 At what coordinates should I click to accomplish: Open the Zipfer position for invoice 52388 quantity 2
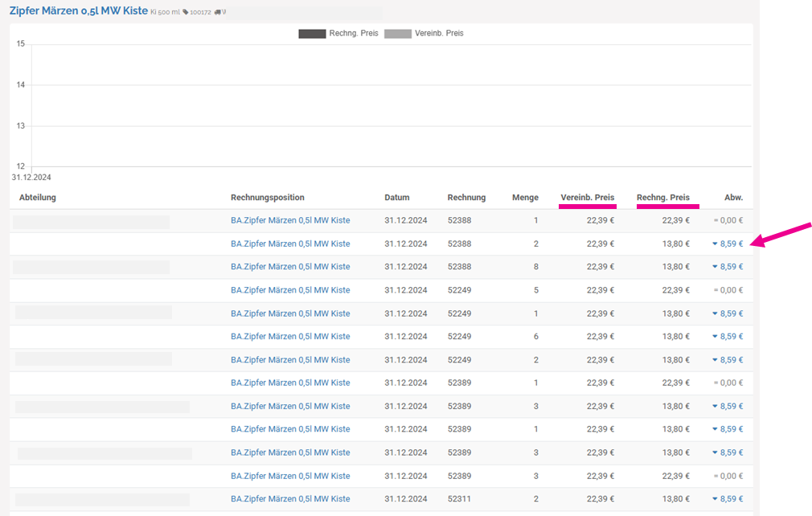click(290, 244)
